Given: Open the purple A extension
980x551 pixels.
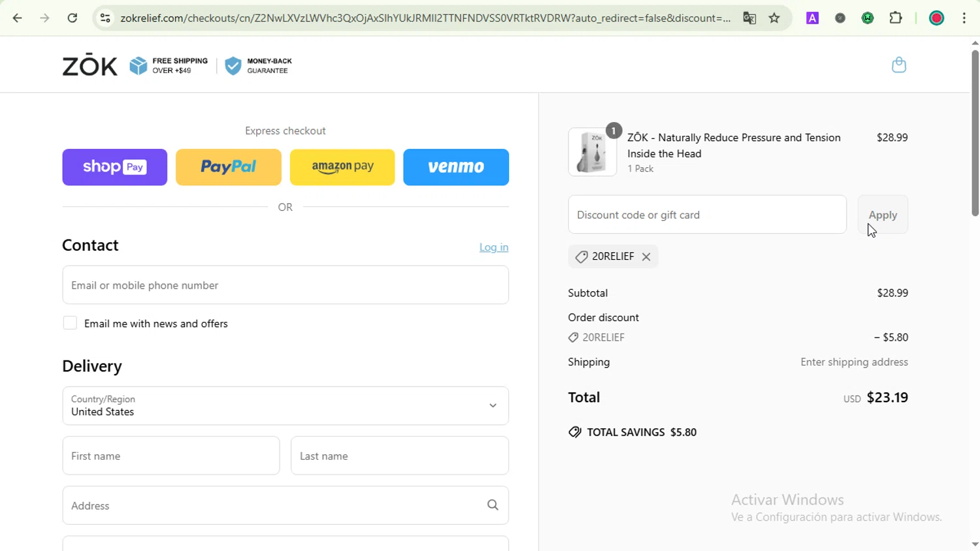Looking at the screenshot, I should 813,18.
